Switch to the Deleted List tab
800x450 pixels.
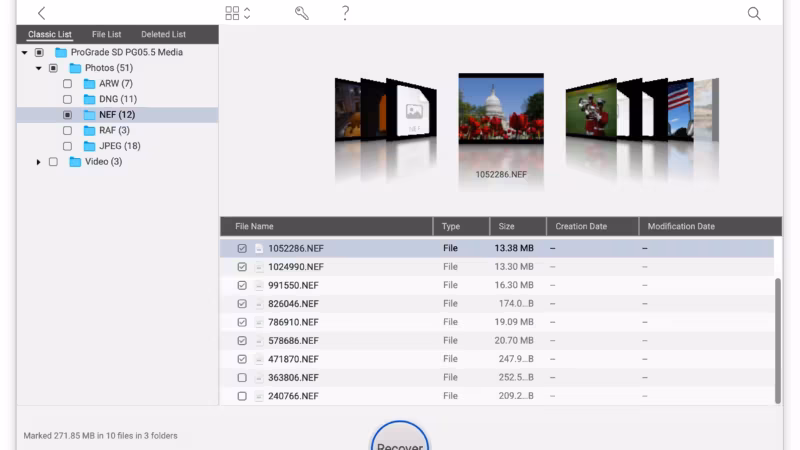pyautogui.click(x=163, y=34)
